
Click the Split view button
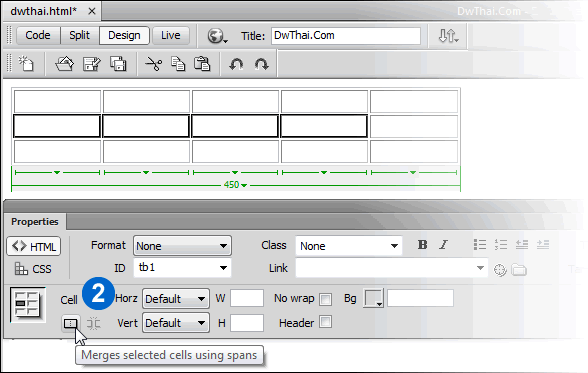coord(80,35)
